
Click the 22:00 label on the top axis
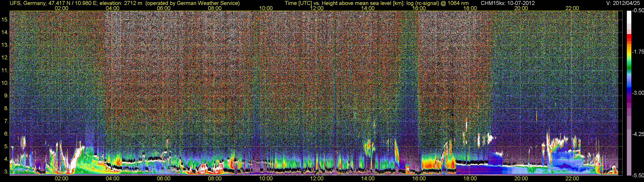coord(572,8)
